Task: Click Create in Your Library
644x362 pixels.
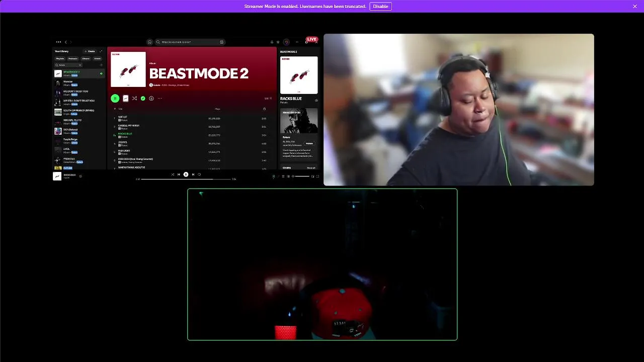Action: [90, 51]
